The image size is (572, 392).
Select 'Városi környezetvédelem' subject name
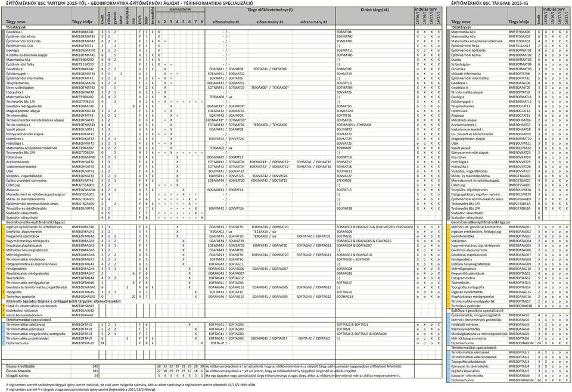pos(24,315)
